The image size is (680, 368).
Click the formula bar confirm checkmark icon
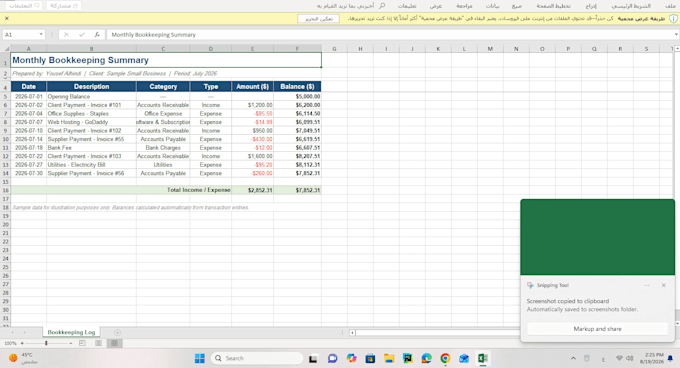click(82, 35)
